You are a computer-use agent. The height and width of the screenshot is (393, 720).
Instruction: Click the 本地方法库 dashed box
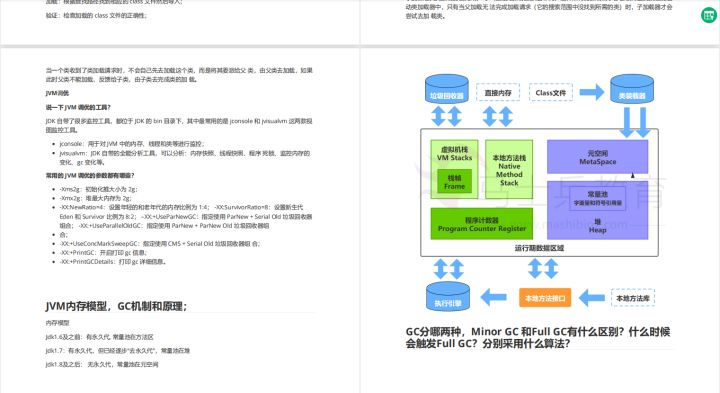(633, 298)
